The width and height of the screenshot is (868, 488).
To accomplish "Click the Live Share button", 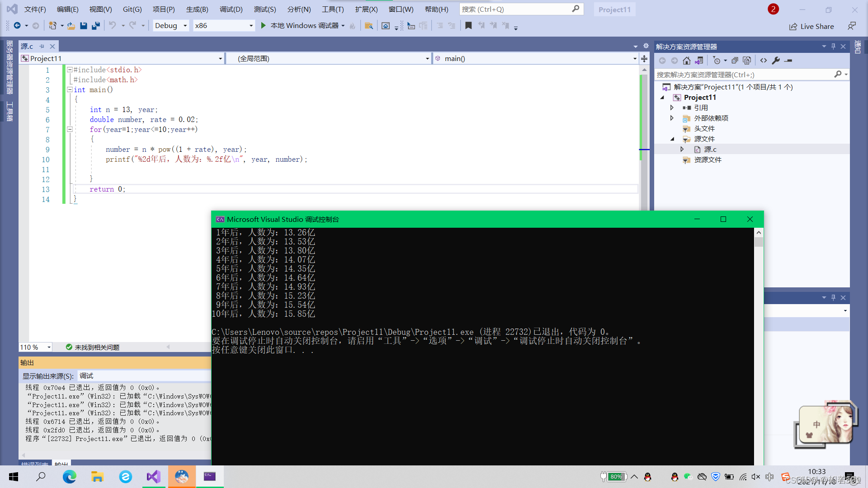I will coord(811,26).
